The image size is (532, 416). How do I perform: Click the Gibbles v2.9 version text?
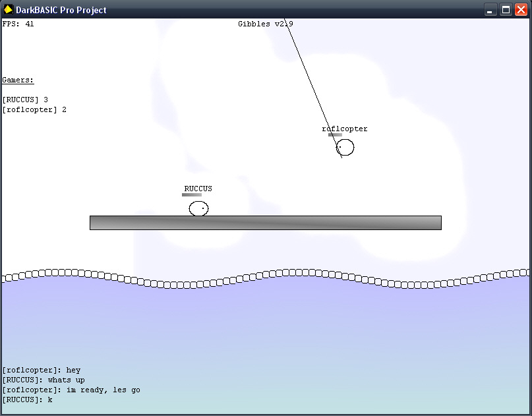[265, 24]
